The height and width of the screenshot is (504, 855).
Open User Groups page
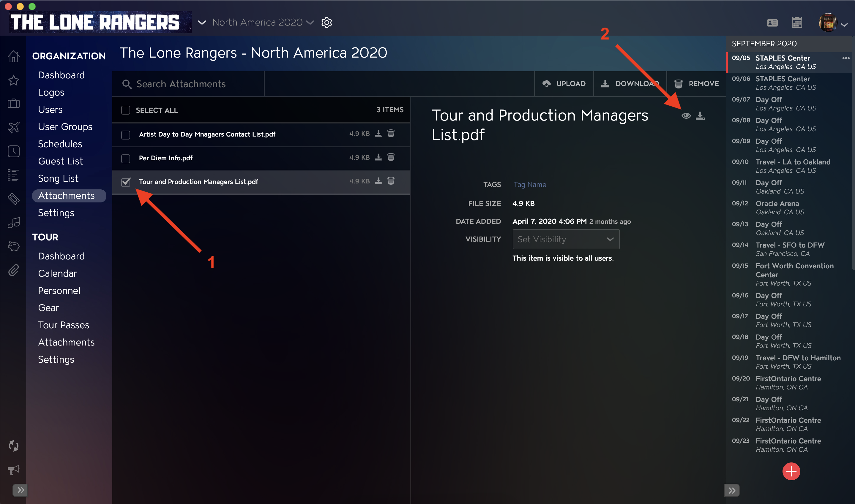click(65, 127)
